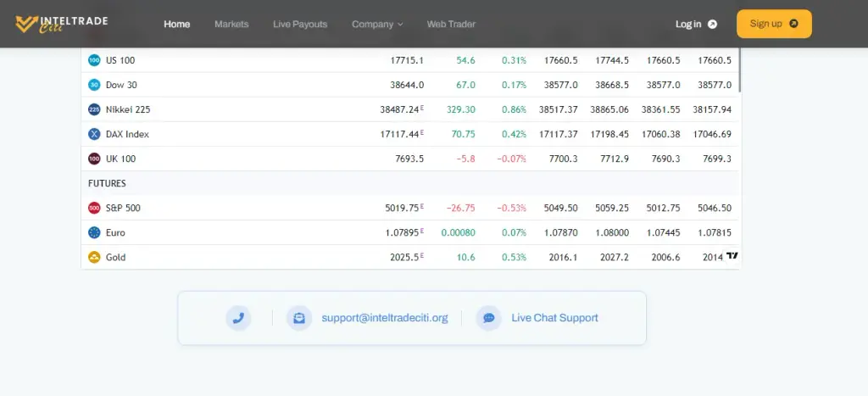Image resolution: width=868 pixels, height=396 pixels.
Task: Click Euro price 1.07895
Action: click(402, 232)
